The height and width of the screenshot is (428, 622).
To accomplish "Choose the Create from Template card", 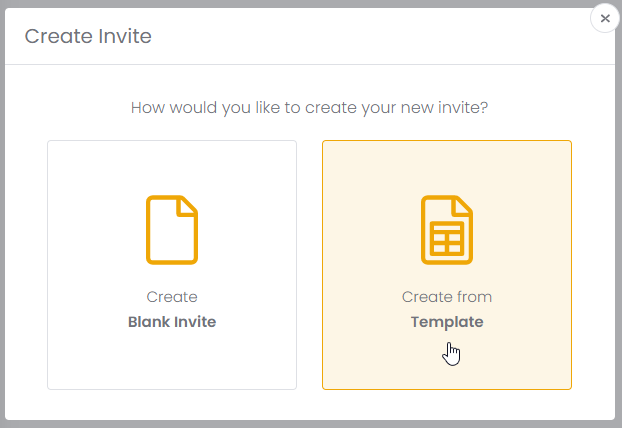I will coord(447,264).
